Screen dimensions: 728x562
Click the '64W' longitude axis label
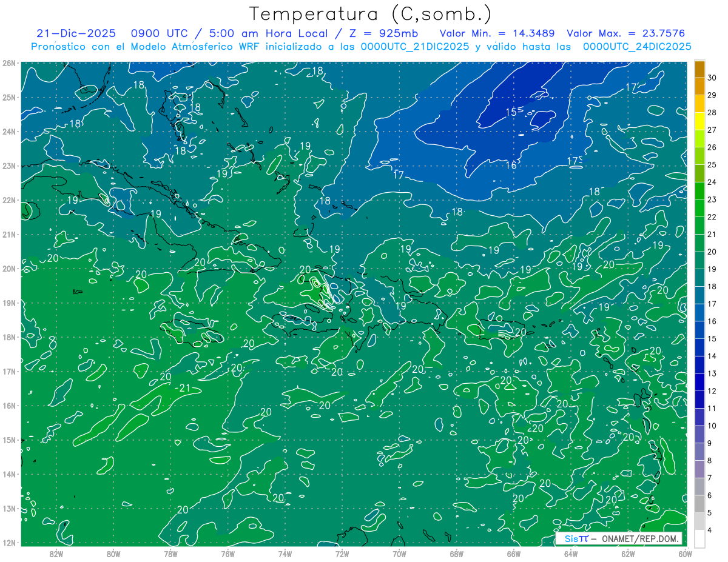(x=571, y=554)
